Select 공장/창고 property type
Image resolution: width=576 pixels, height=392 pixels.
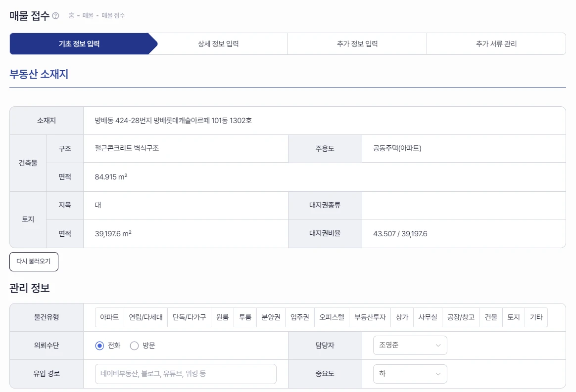461,317
